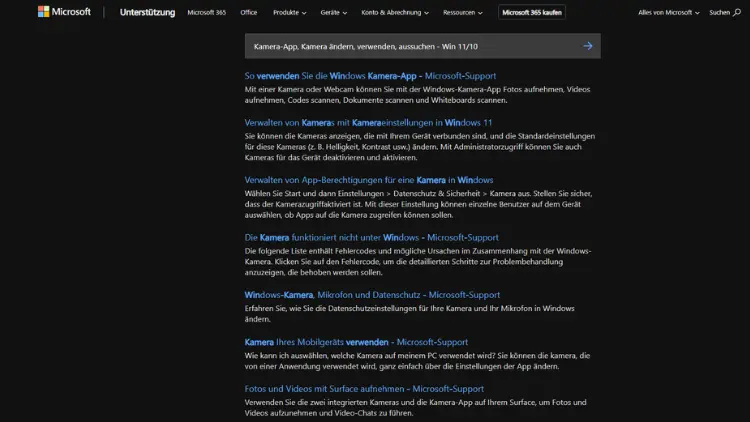Screen dimensions: 750x422
Task: Click the Microsoft 365 kaufen button
Action: click(x=532, y=12)
